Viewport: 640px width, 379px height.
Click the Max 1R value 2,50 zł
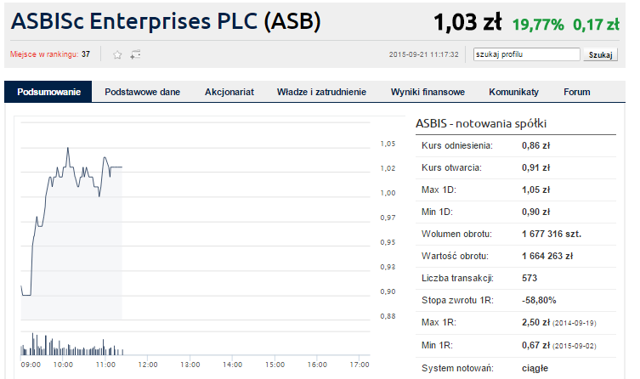[536, 322]
